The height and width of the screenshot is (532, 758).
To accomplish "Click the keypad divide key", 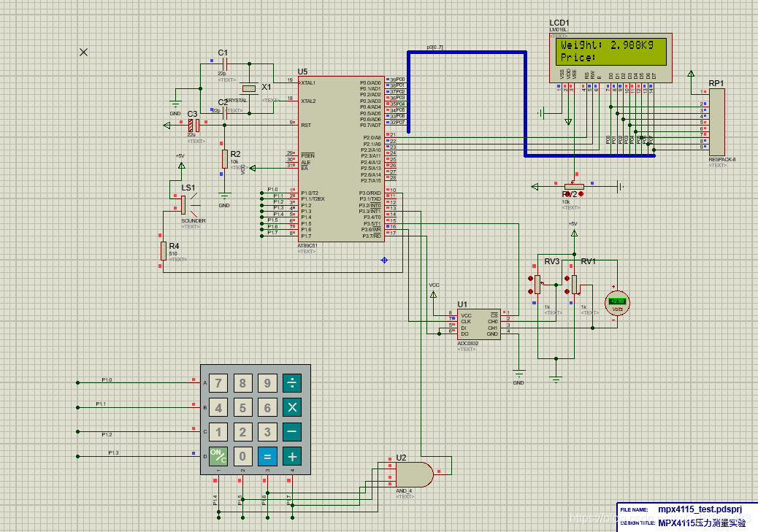I will pos(292,383).
